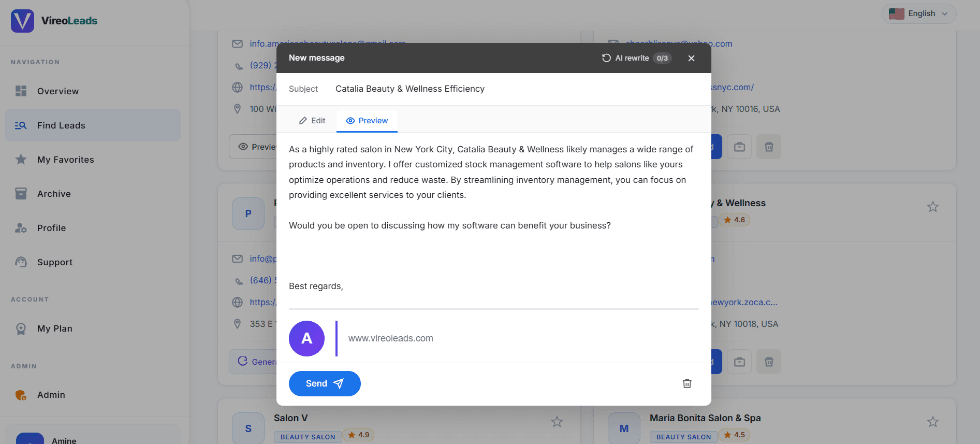
Task: Click the Amine user profile card
Action: click(93, 435)
